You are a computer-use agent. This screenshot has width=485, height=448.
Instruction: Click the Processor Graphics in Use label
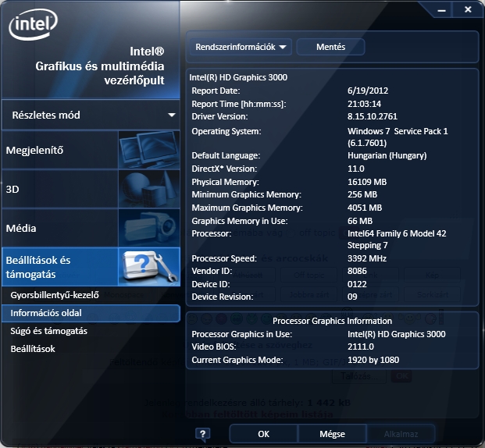coord(241,334)
